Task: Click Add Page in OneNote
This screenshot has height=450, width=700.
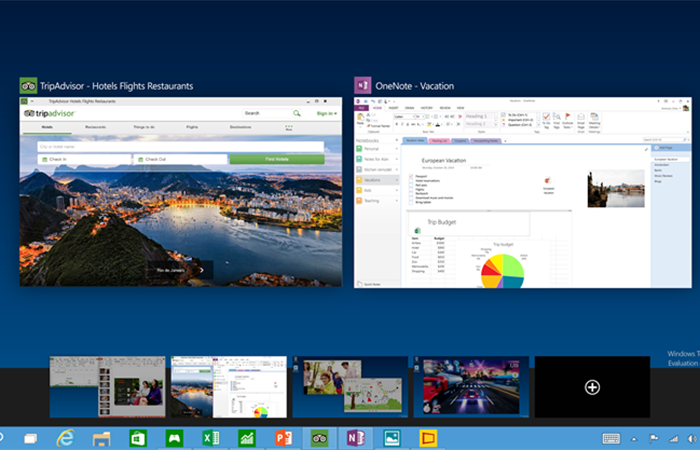Action: click(x=666, y=147)
